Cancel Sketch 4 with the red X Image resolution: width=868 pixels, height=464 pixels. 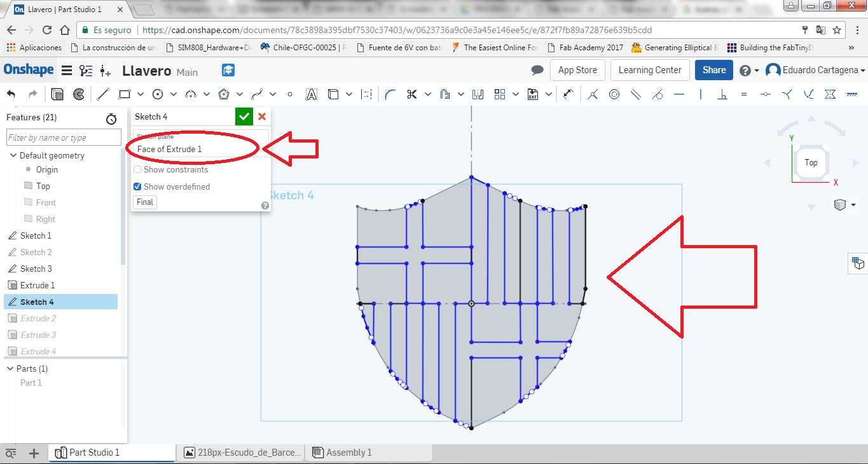coord(262,117)
